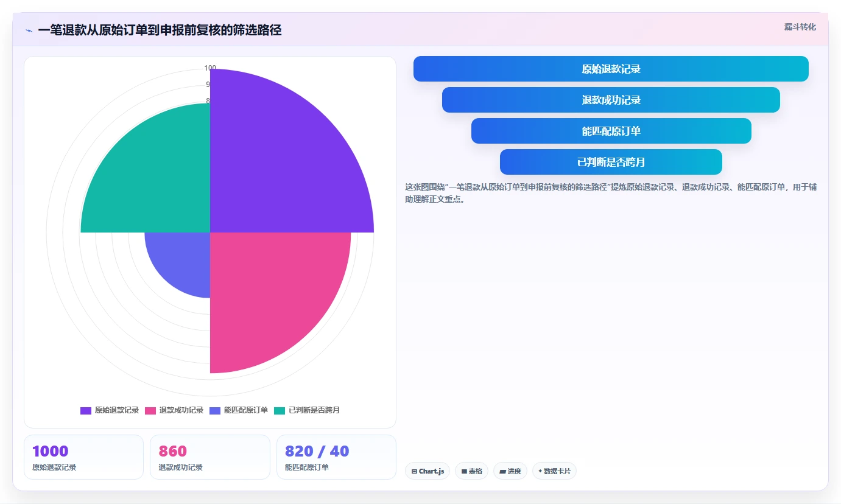841x504 pixels.
Task: Click the Chart.js tag chip
Action: point(428,471)
